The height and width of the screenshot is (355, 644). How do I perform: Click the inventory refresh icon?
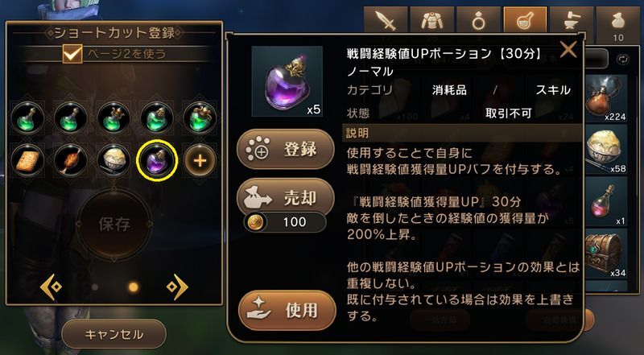coord(622,60)
